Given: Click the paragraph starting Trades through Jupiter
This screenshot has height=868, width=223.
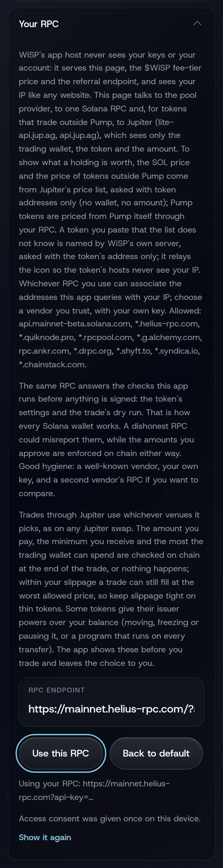Looking at the screenshot, I should pyautogui.click(x=111, y=589).
